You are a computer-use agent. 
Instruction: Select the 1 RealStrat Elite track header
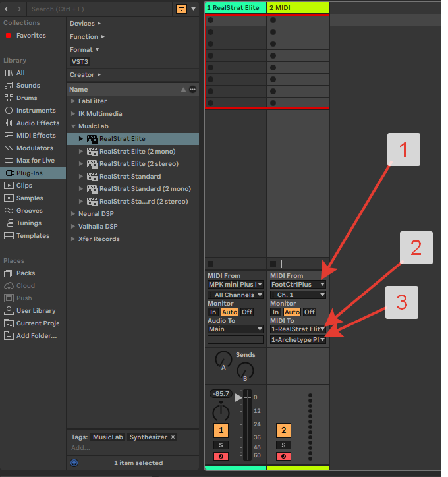(236, 8)
